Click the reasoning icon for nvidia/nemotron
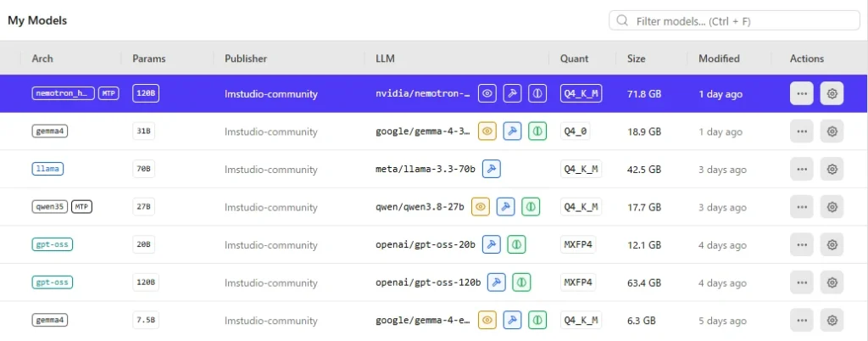 (537, 93)
